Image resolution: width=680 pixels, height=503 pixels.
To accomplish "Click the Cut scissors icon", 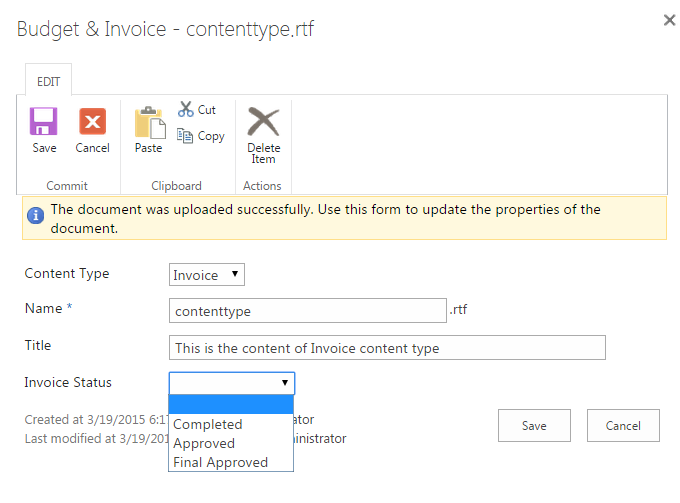I will coord(186,110).
